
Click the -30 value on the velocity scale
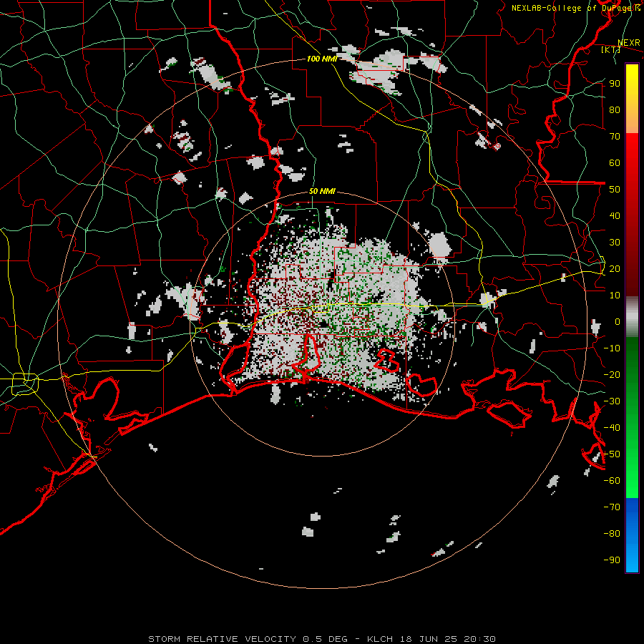tap(612, 401)
